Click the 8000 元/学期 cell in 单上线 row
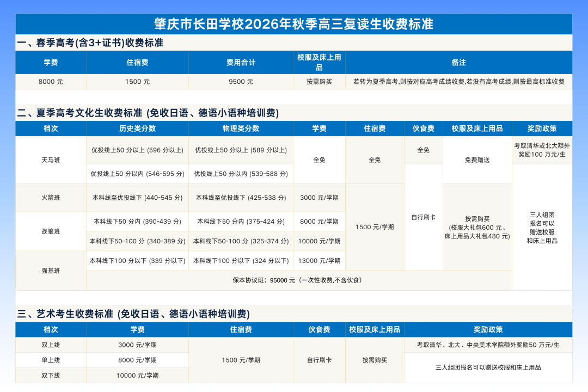Viewport: 588px width, 392px height. click(137, 360)
